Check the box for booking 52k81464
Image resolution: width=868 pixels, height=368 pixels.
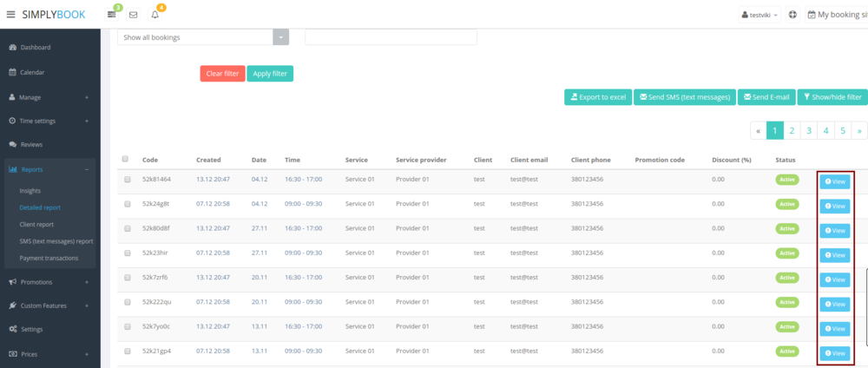pyautogui.click(x=128, y=180)
